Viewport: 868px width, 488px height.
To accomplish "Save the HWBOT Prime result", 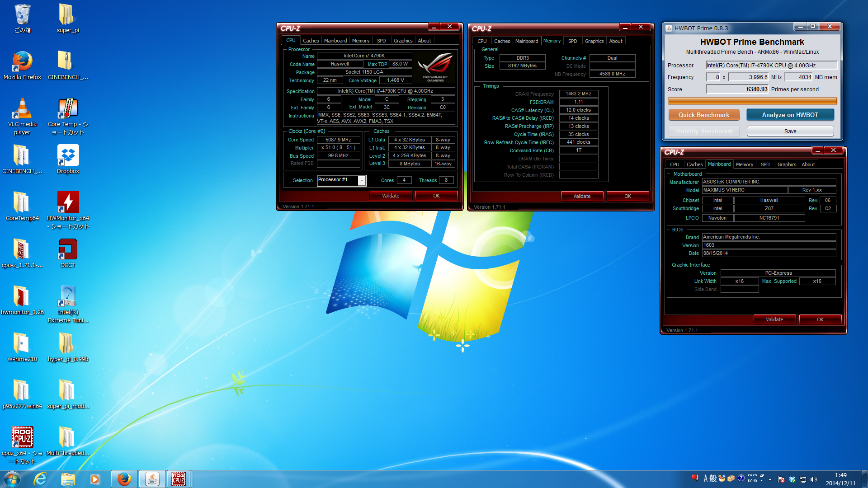I will tap(790, 131).
